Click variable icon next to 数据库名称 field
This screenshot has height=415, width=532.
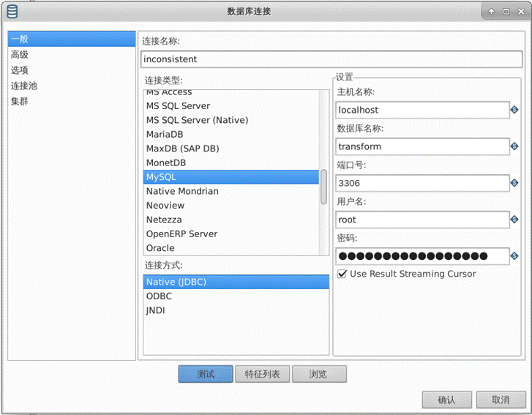click(514, 146)
